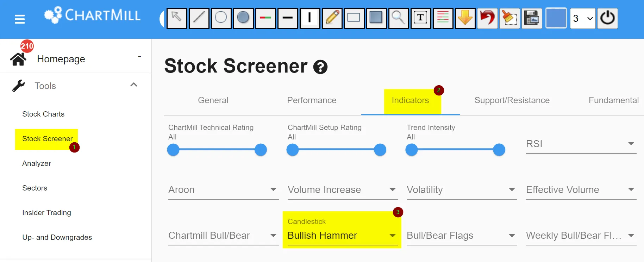The width and height of the screenshot is (644, 262).
Task: Activate the magnifying glass zoom tool
Action: point(398,18)
